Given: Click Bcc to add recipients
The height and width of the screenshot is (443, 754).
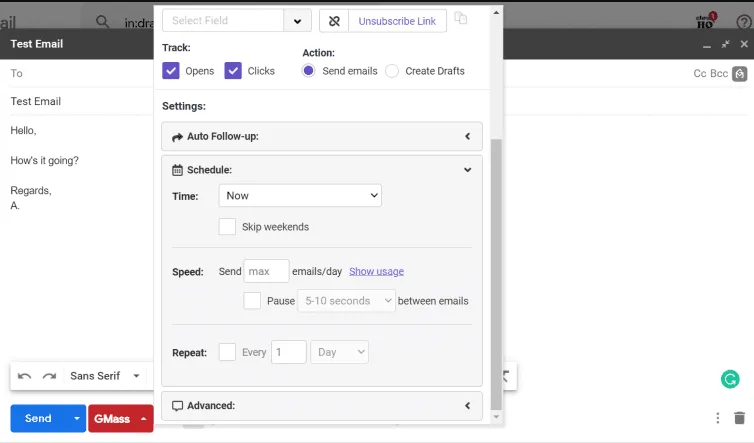Looking at the screenshot, I should coord(719,74).
